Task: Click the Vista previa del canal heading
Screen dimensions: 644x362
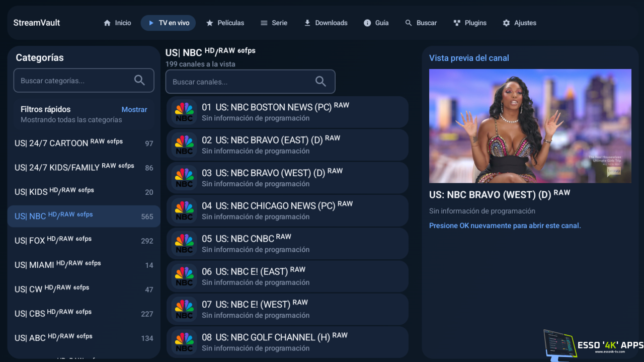Action: point(469,58)
